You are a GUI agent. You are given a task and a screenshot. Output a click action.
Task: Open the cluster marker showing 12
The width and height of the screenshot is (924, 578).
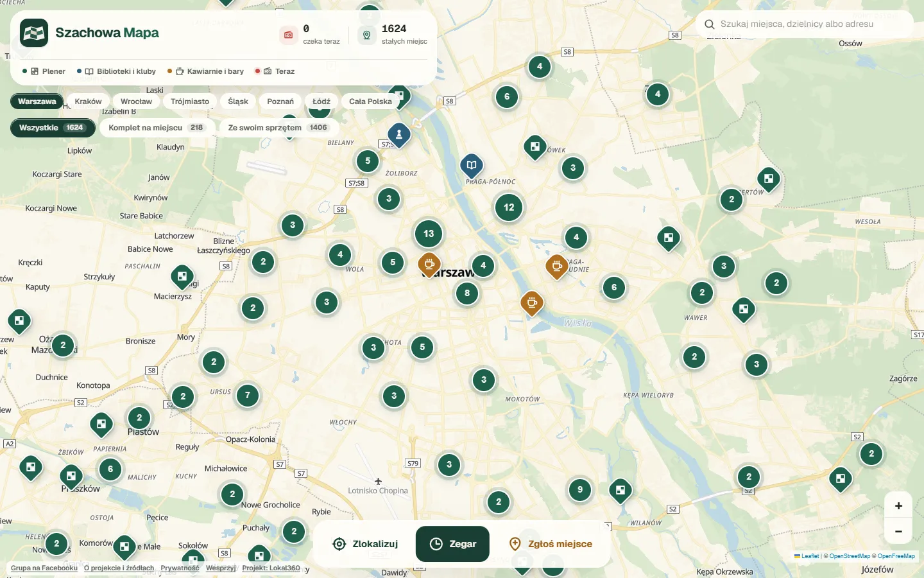509,207
